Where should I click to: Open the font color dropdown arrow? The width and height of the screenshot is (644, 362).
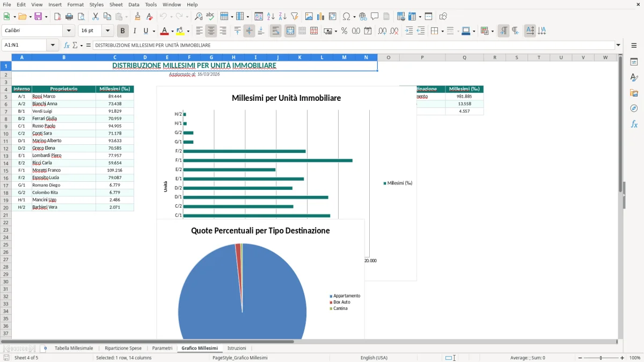pos(172,31)
